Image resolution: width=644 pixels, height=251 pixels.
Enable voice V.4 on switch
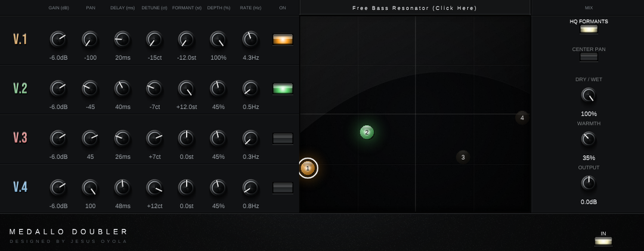coord(283,188)
